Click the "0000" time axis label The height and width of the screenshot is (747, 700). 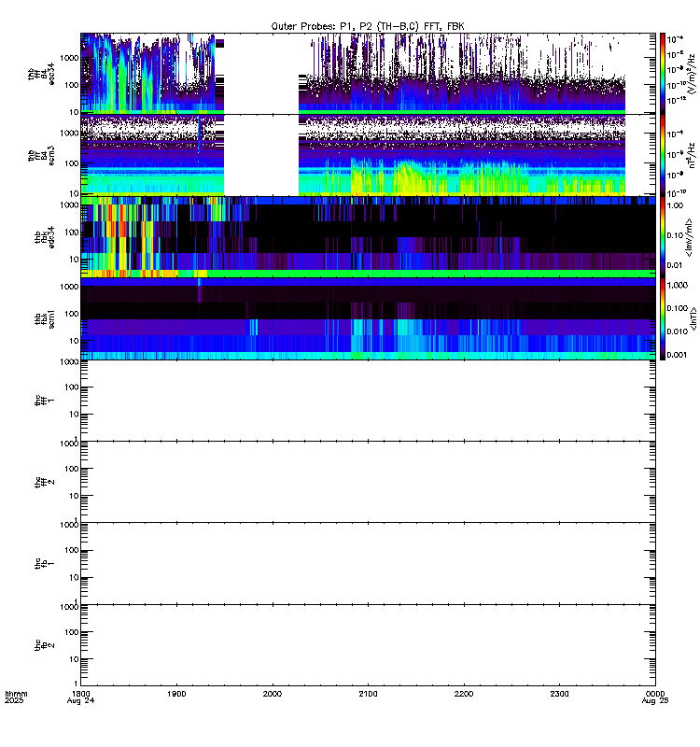655,694
